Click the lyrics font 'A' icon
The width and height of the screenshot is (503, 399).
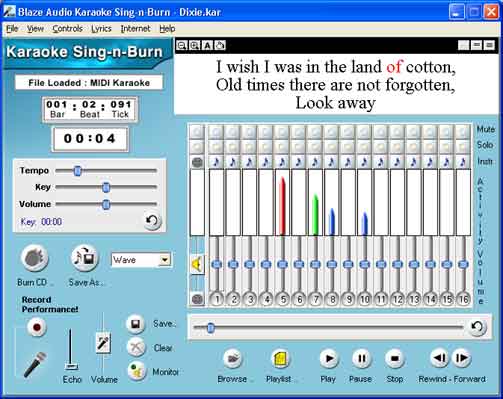(x=207, y=45)
